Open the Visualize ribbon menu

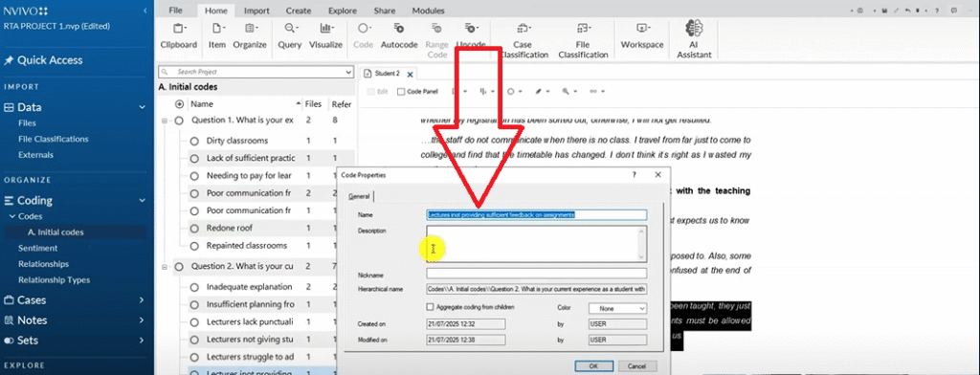tap(325, 35)
